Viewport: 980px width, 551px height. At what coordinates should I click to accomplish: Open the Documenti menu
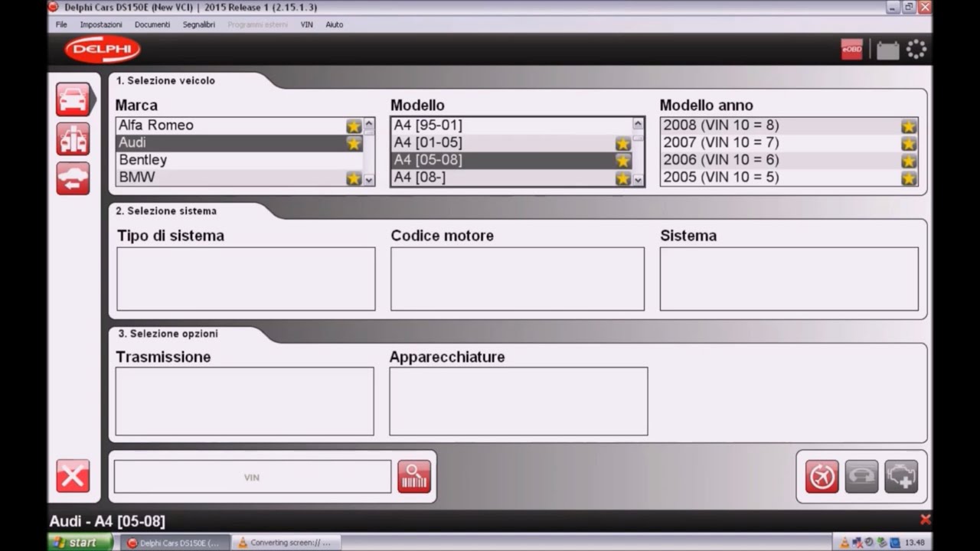pyautogui.click(x=152, y=24)
